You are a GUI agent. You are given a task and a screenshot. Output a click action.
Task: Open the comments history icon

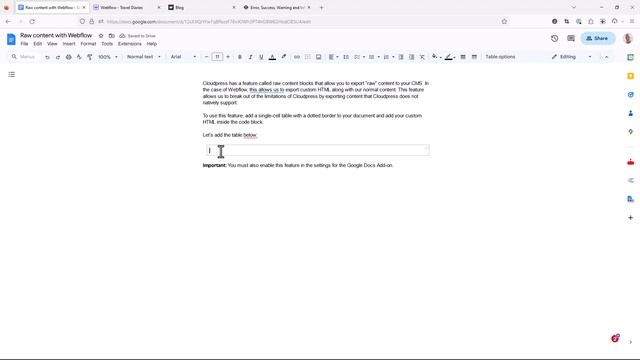click(571, 38)
